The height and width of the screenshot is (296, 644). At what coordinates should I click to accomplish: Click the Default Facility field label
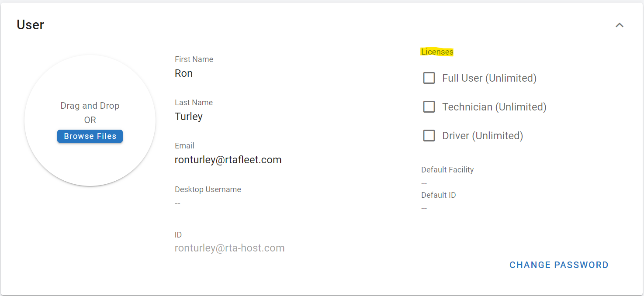coord(447,170)
